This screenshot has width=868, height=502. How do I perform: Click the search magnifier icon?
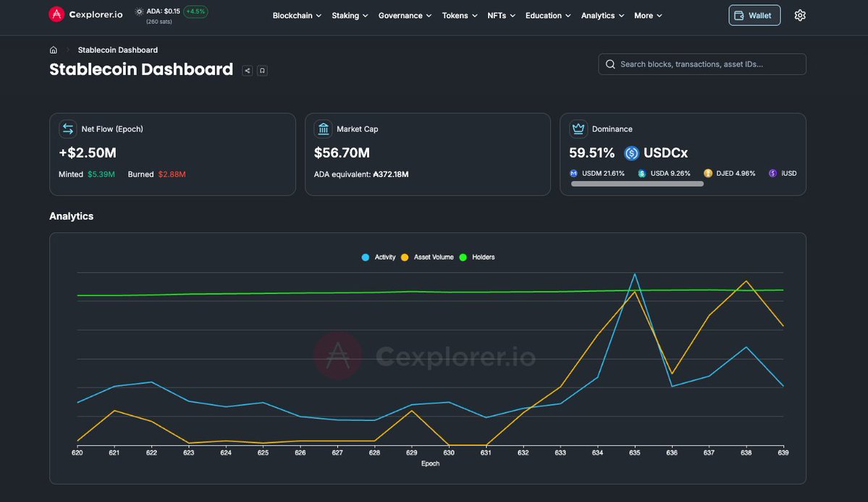(x=610, y=64)
